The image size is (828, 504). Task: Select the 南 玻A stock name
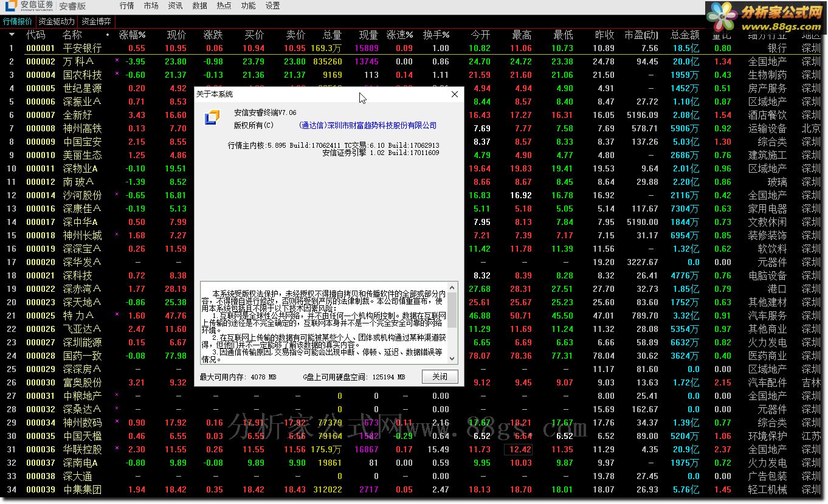pyautogui.click(x=78, y=182)
